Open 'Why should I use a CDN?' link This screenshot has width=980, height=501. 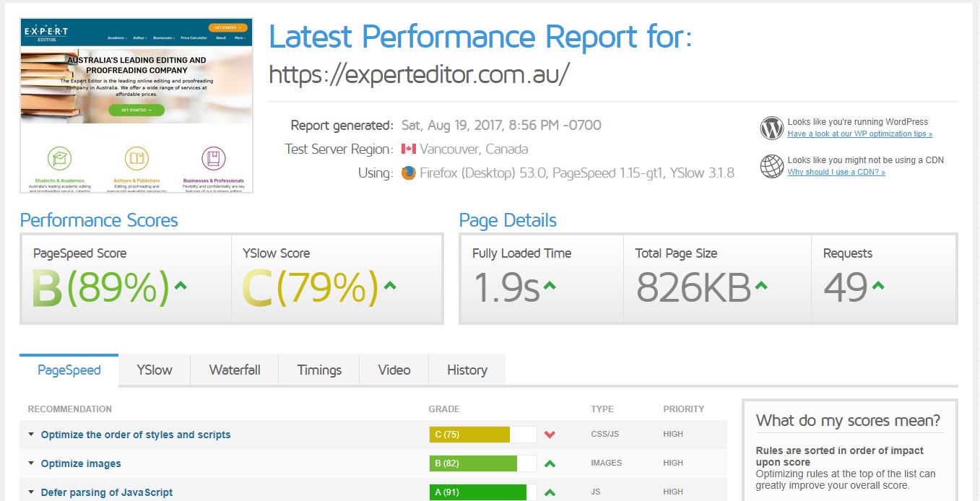coord(836,173)
